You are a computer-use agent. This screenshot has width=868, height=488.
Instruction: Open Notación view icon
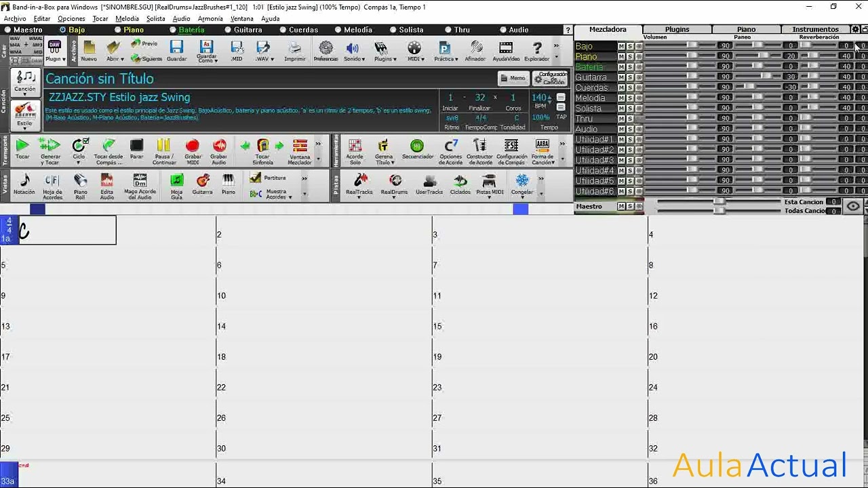pyautogui.click(x=24, y=184)
